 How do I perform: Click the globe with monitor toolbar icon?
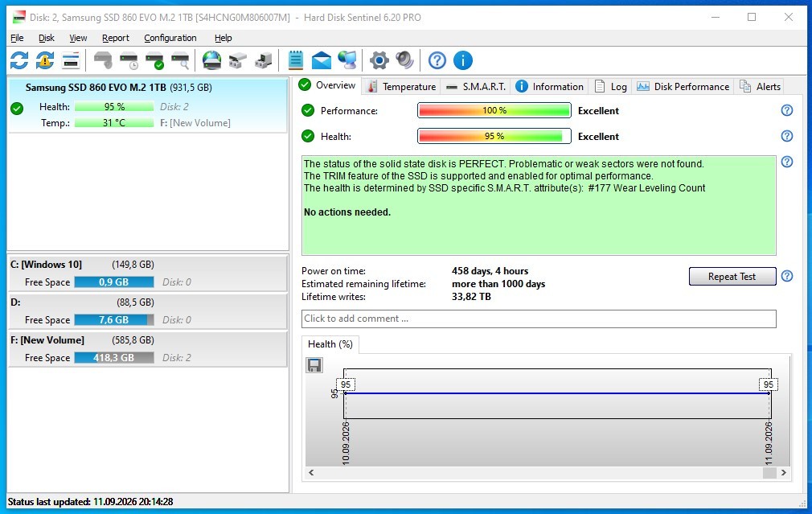click(x=347, y=60)
